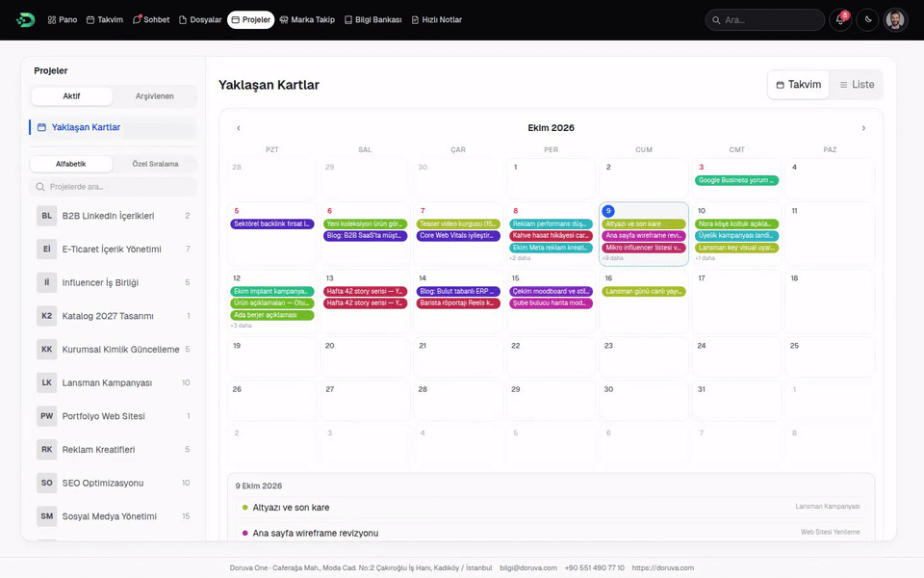Open Bilgi Bankası in the top navigation
The width and height of the screenshot is (924, 578).
(x=373, y=20)
